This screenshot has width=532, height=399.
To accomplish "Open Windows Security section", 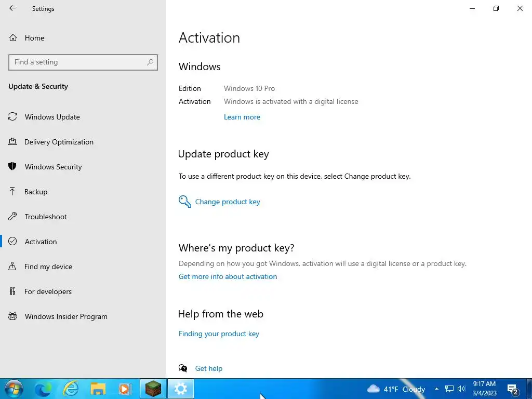I will pyautogui.click(x=83, y=167).
